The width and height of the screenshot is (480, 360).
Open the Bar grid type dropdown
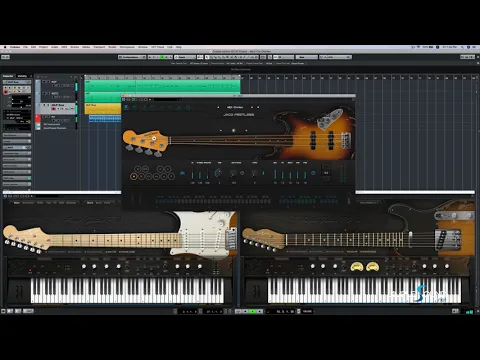307,57
